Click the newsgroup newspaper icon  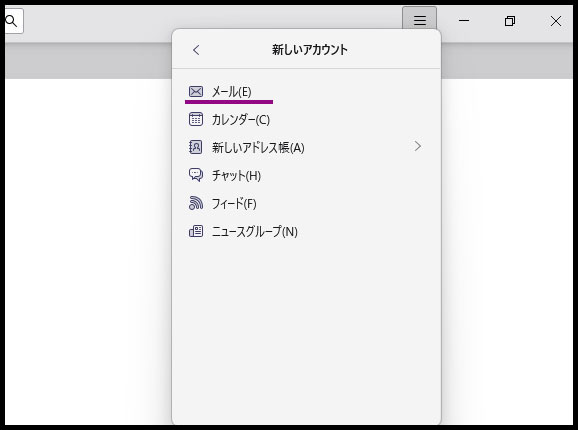(x=196, y=231)
